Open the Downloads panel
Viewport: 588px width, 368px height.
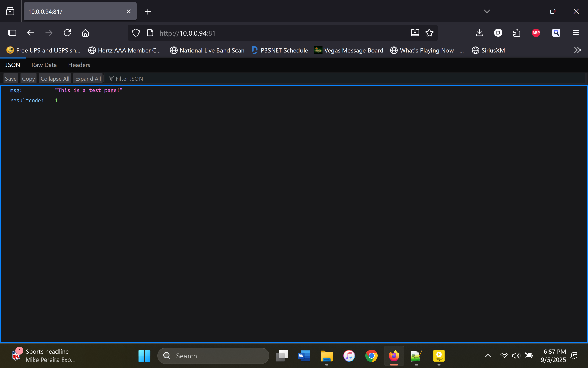pos(479,33)
